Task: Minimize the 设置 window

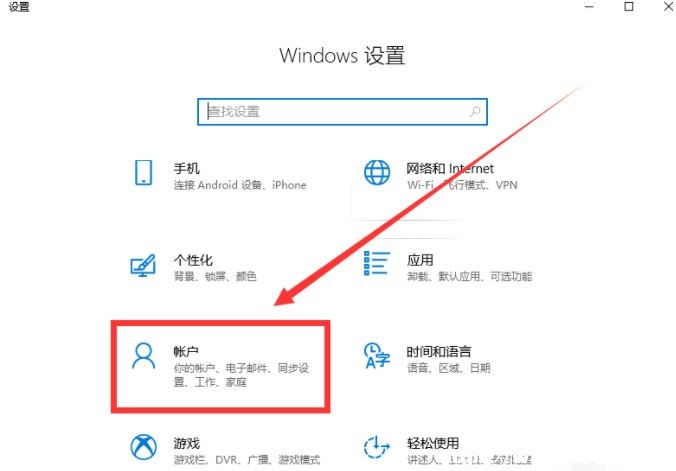Action: tap(589, 6)
